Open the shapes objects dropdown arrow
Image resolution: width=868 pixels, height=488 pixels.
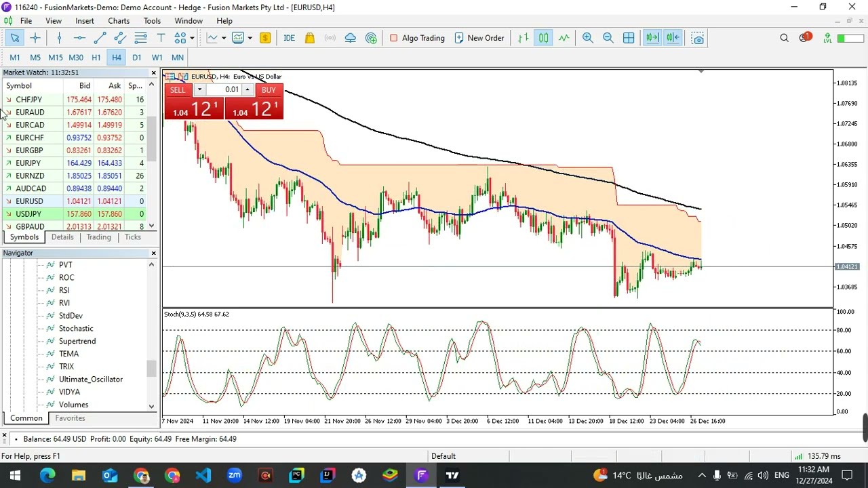click(x=192, y=38)
